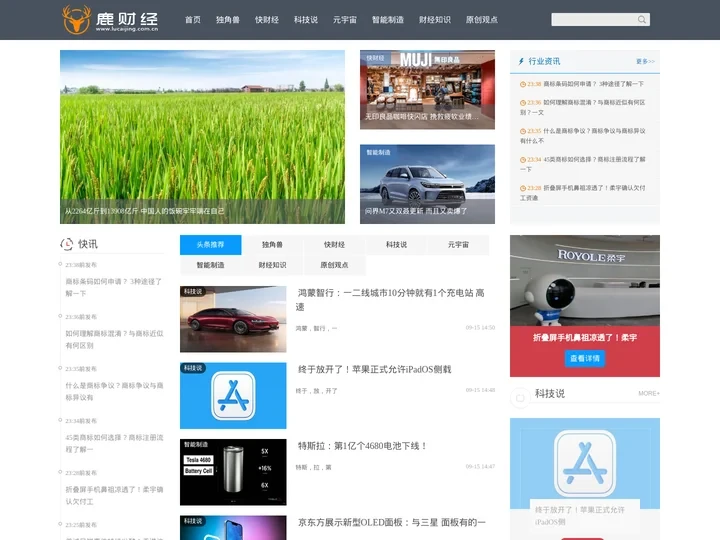Screen dimensions: 720x540
Task: Click the clock icon beside 快讯
Action: coord(67,244)
